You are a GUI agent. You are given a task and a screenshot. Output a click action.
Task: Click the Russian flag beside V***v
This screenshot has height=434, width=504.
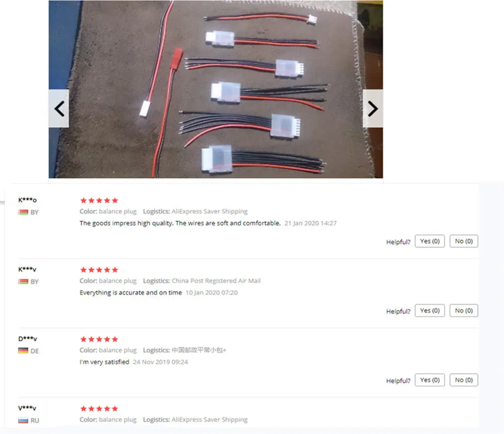pos(23,420)
